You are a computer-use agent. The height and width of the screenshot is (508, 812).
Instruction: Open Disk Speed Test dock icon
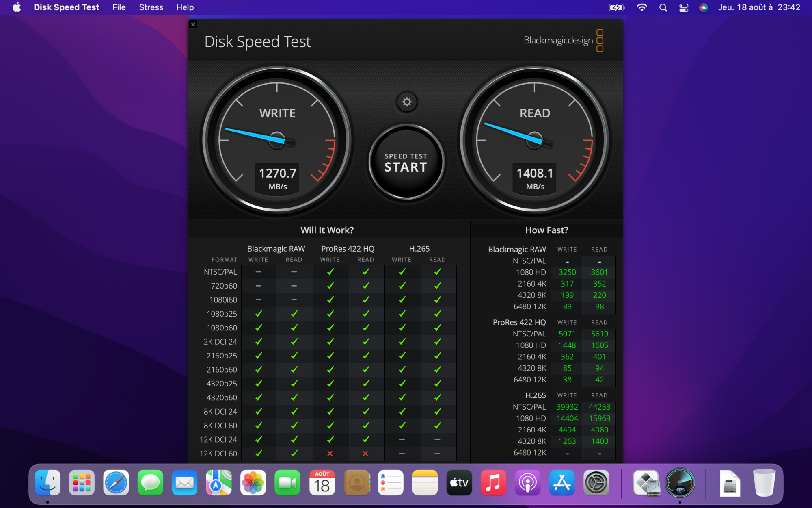[680, 483]
